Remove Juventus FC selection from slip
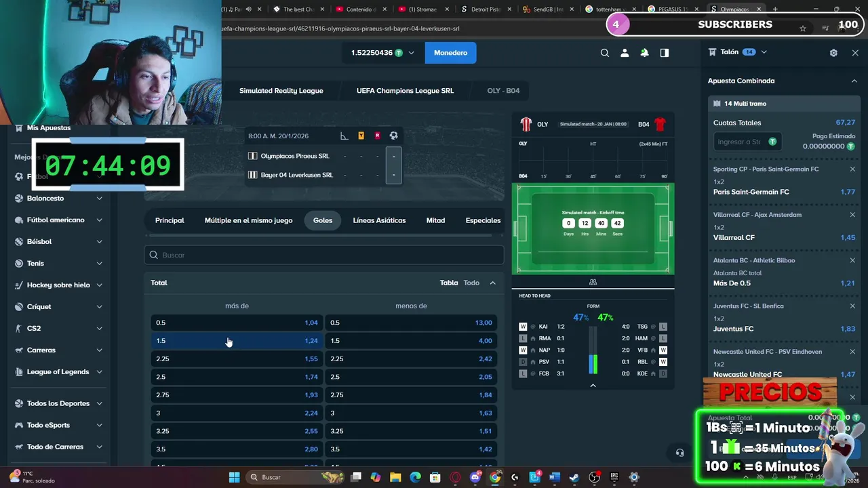Image resolution: width=868 pixels, height=488 pixels. click(x=852, y=306)
